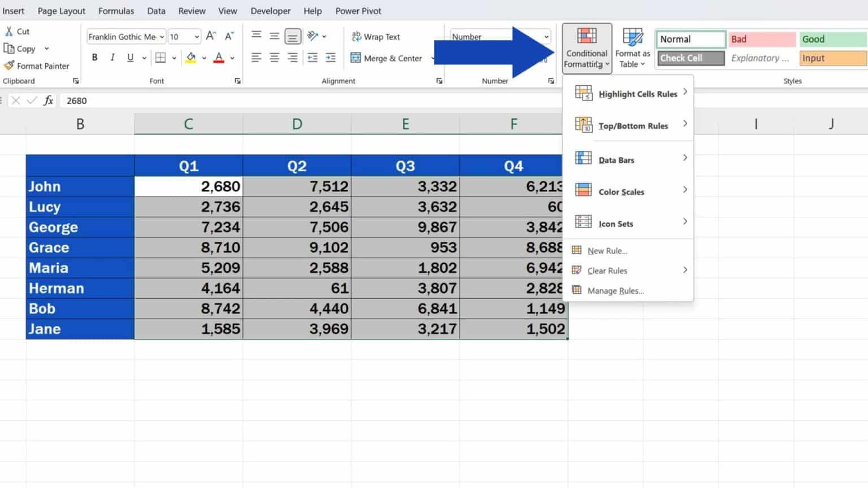Open the New Rule dialog

[x=607, y=250]
